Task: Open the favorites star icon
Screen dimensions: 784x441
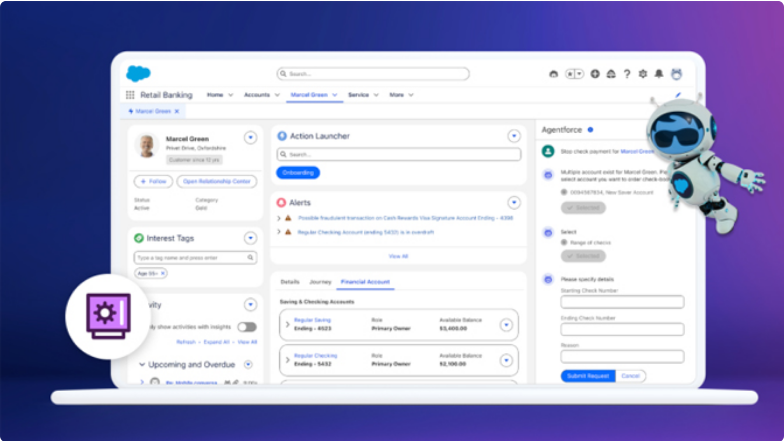Action: pyautogui.click(x=570, y=74)
